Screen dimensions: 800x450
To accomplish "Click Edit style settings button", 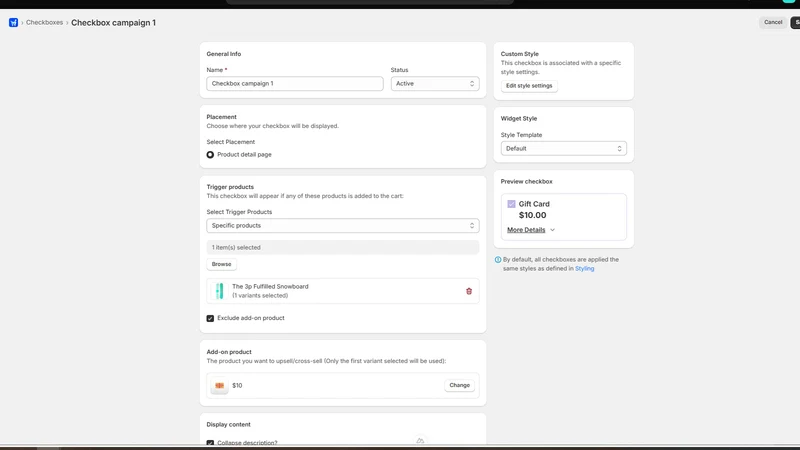I will (529, 86).
